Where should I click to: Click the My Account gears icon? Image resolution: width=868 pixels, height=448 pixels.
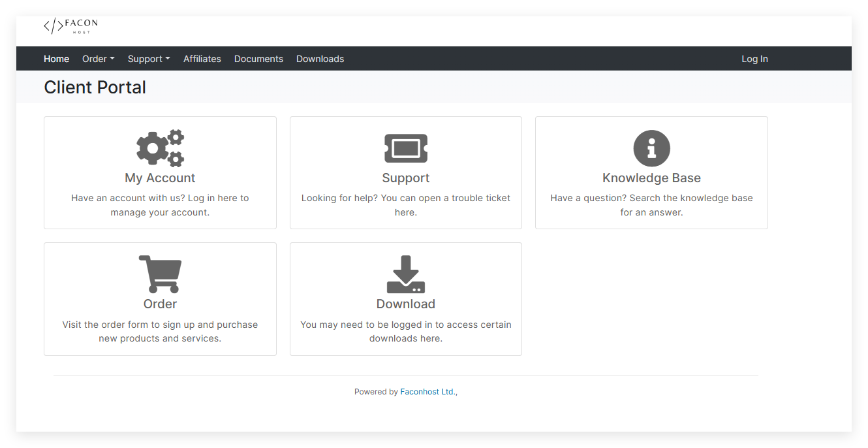160,148
